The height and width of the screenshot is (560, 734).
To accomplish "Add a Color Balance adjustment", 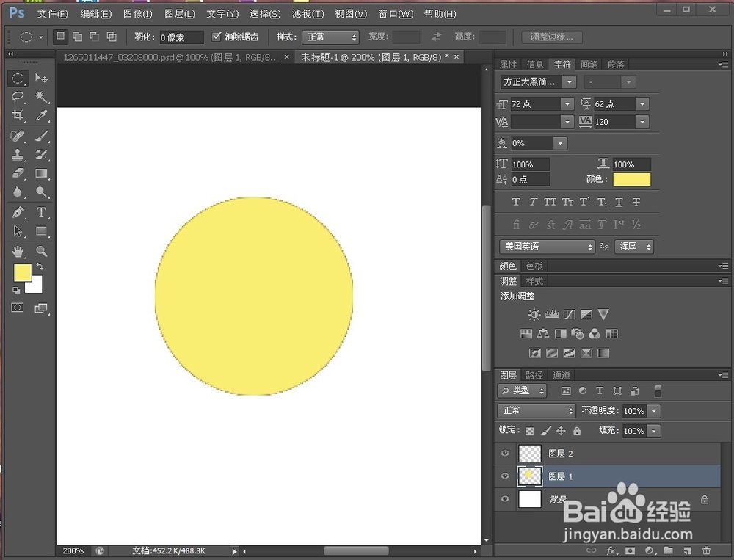I will [x=543, y=333].
